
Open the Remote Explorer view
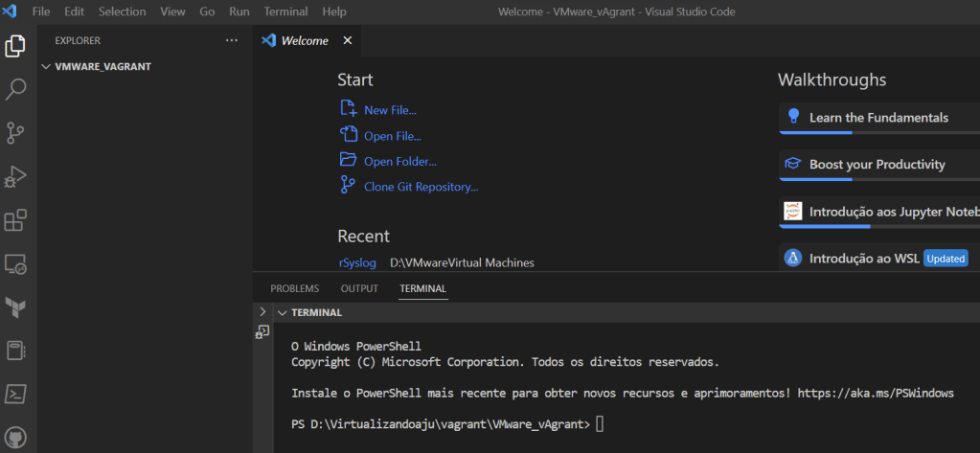pos(16,264)
